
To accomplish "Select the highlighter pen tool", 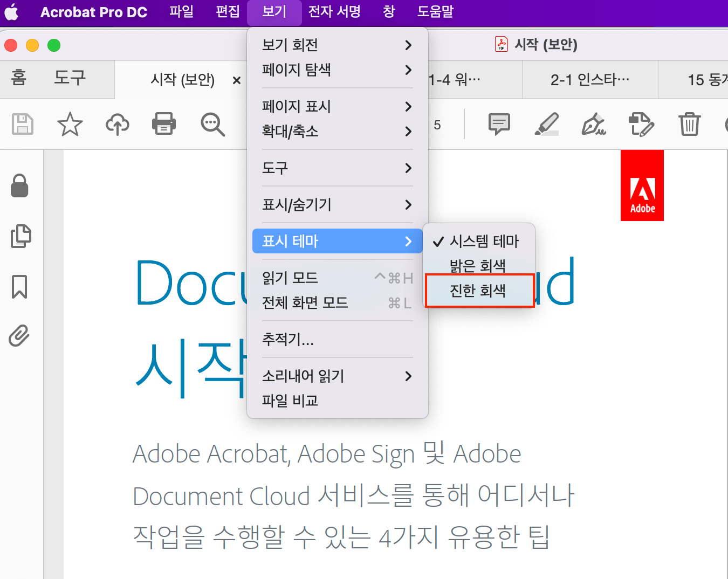I will [x=547, y=124].
